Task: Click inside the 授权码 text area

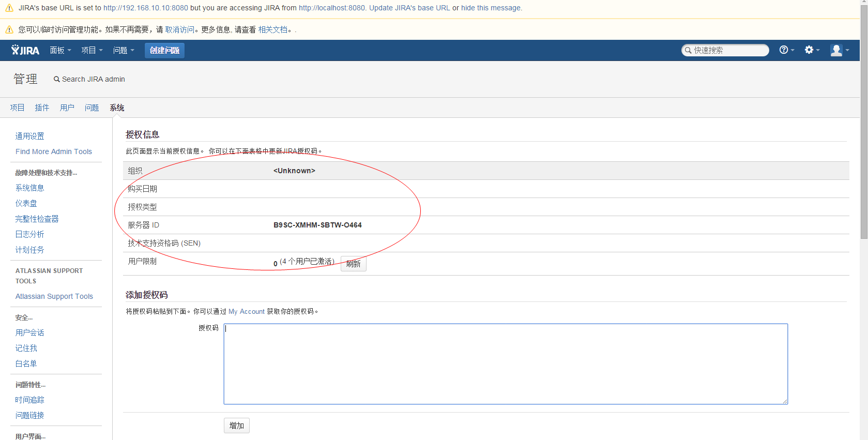Action: coord(506,364)
